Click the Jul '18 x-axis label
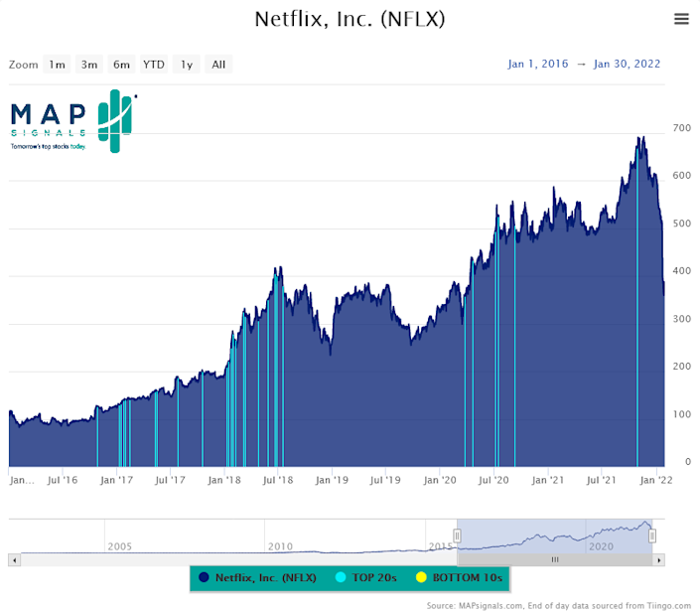 point(278,480)
